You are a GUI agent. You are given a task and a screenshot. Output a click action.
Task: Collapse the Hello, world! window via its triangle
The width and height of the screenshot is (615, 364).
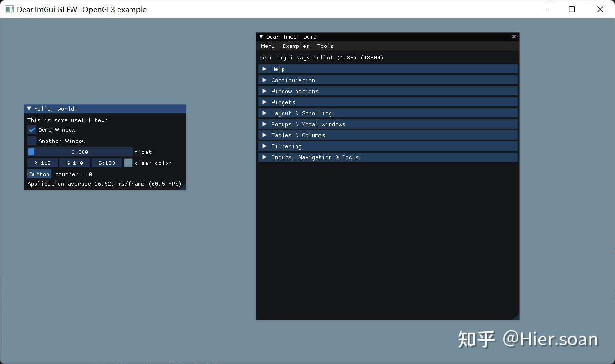click(29, 109)
